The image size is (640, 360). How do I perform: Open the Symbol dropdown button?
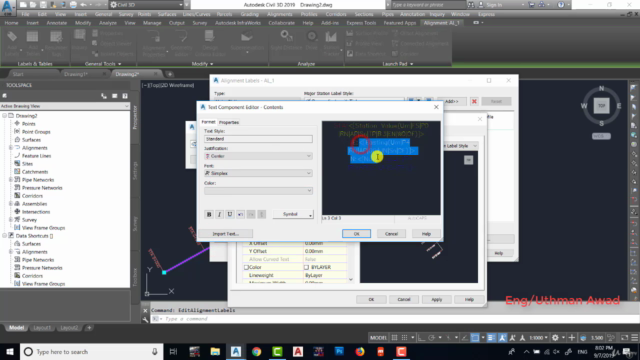[293, 214]
